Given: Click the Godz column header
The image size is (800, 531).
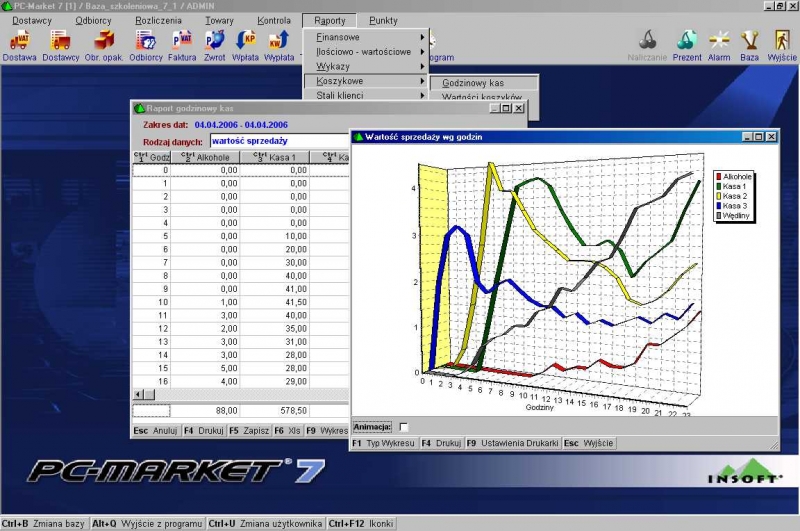Looking at the screenshot, I should pyautogui.click(x=152, y=157).
